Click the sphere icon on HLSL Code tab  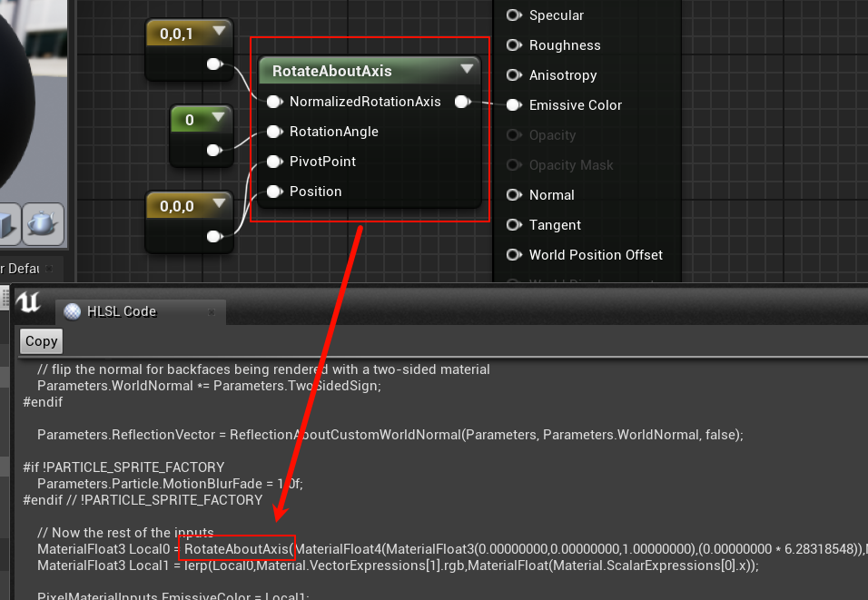point(73,311)
